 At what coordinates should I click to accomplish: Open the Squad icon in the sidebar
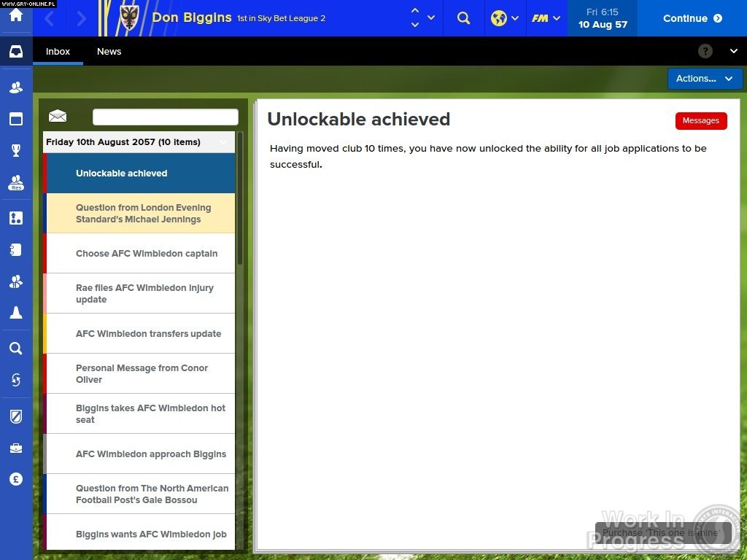point(16,87)
